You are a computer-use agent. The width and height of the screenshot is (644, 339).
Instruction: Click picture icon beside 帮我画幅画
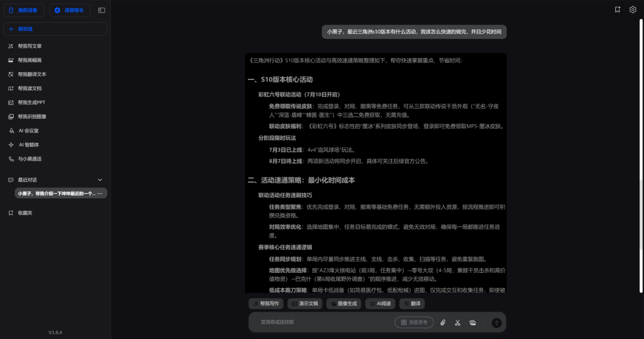[11, 60]
